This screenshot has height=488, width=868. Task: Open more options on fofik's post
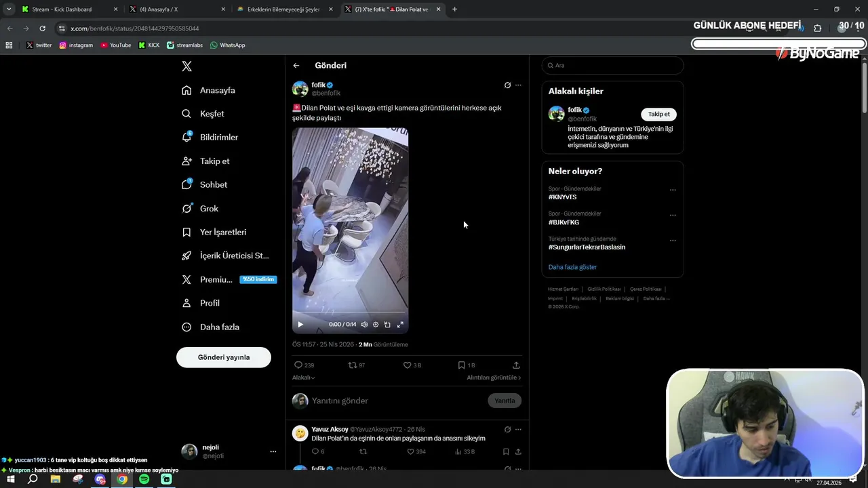click(518, 85)
